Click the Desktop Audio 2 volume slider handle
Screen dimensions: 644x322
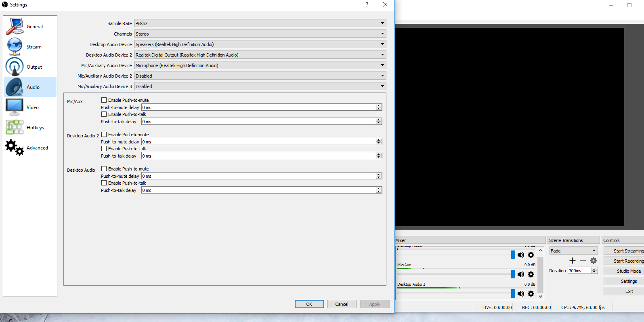(513, 294)
